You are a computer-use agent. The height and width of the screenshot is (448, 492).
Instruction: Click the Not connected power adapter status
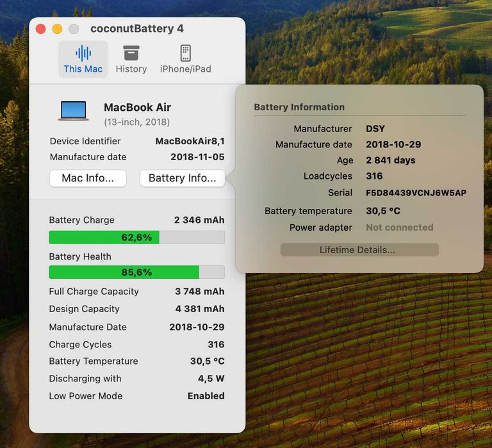pos(400,228)
